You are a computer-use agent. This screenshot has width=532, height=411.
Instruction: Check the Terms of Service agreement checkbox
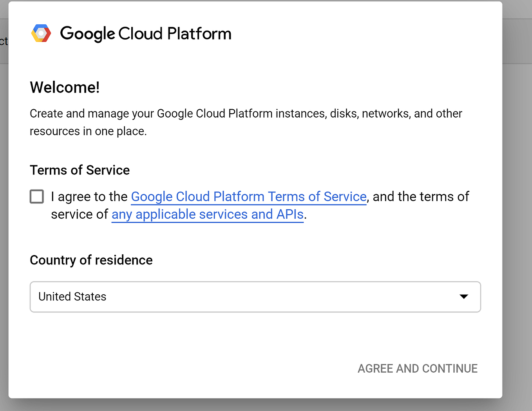(x=37, y=196)
